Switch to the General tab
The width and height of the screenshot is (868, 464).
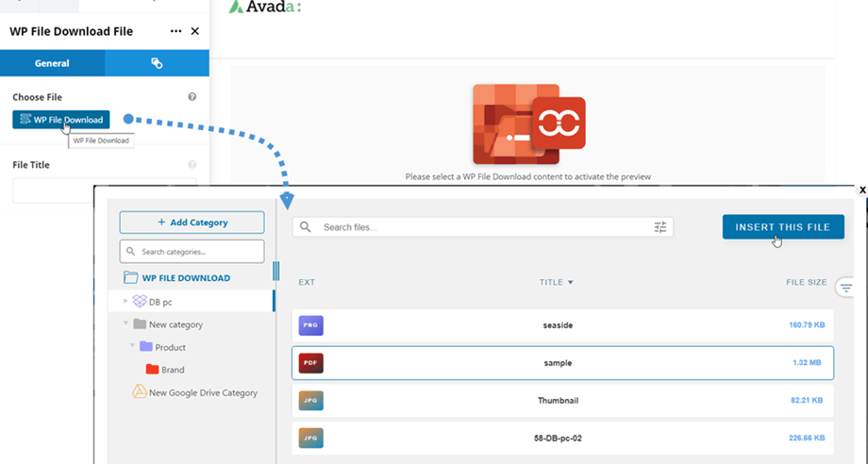52,63
